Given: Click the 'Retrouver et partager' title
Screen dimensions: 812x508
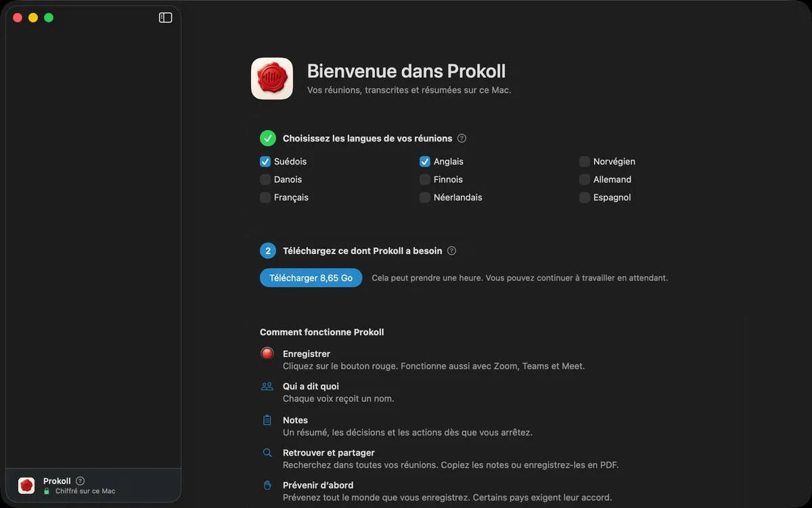Looking at the screenshot, I should tap(329, 452).
